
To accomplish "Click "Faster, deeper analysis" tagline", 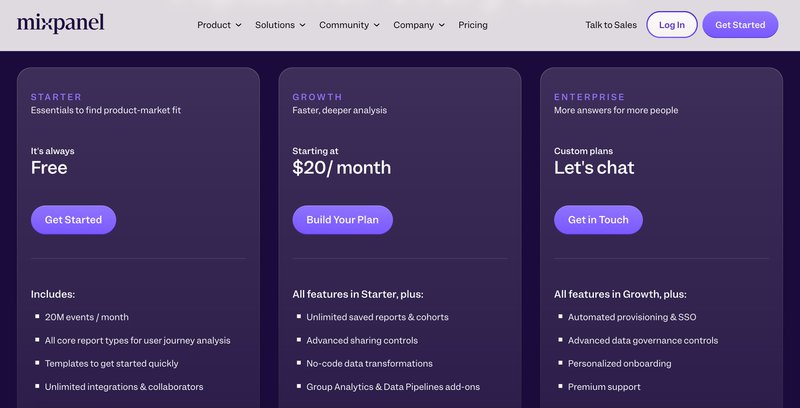I will (340, 110).
